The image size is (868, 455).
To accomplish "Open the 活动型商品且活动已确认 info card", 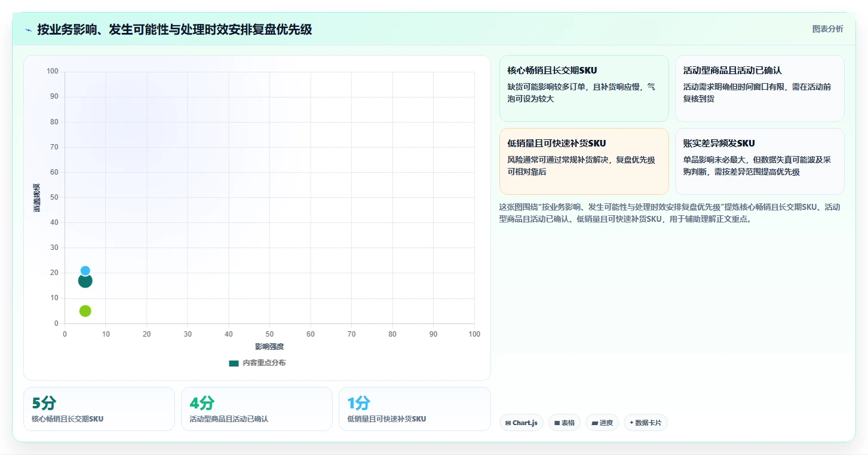I will pyautogui.click(x=759, y=88).
